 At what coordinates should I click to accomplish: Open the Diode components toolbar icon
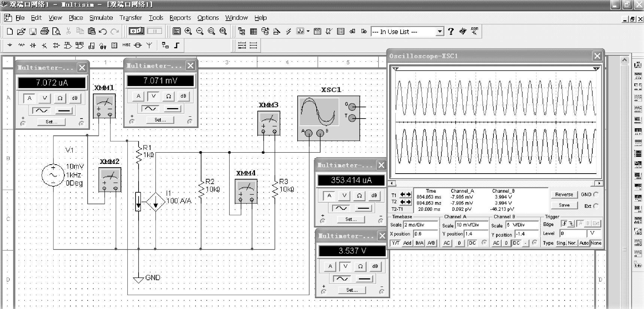coord(33,46)
